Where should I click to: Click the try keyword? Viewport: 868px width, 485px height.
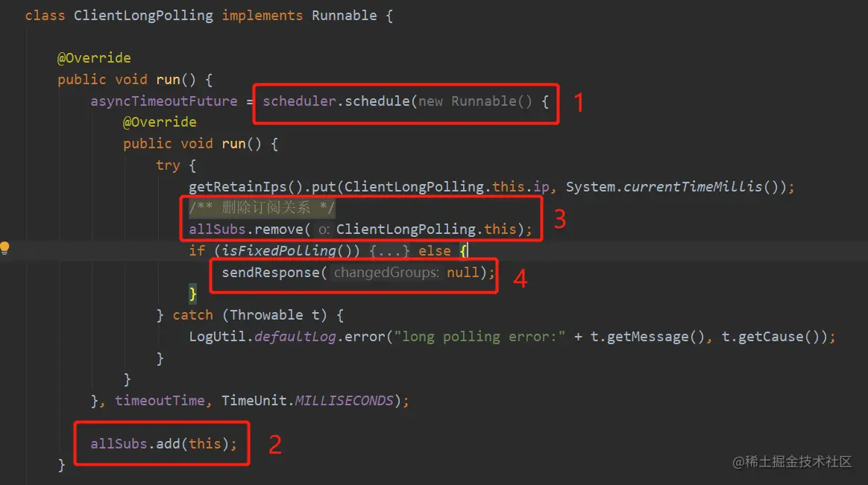(168, 165)
